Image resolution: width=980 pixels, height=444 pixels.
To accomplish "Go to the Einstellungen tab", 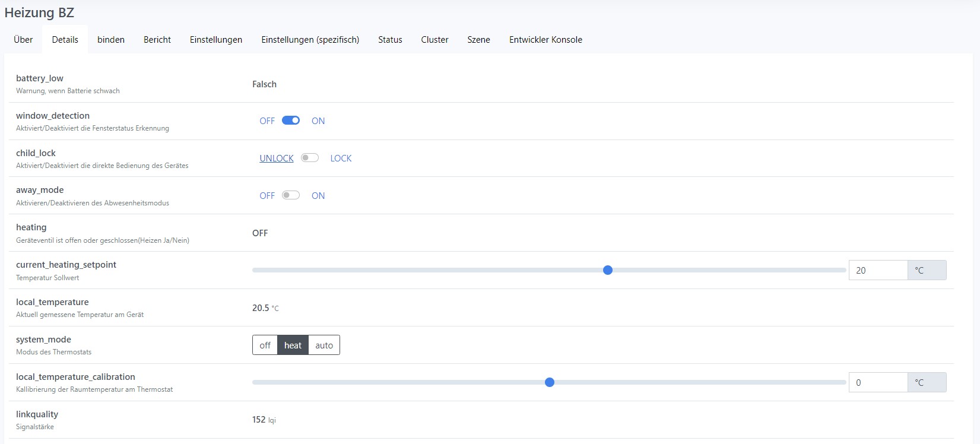I will [x=216, y=40].
